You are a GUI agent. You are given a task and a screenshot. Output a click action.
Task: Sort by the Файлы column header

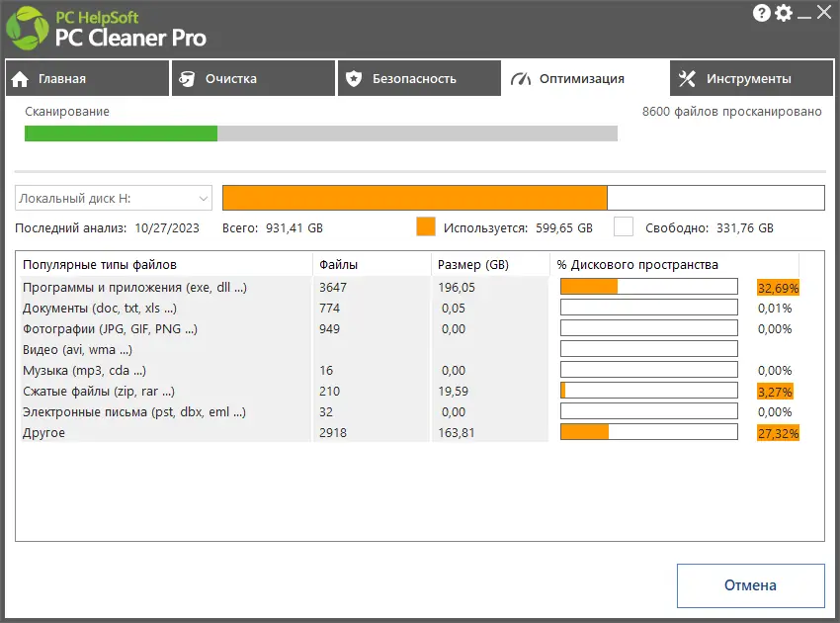point(373,264)
